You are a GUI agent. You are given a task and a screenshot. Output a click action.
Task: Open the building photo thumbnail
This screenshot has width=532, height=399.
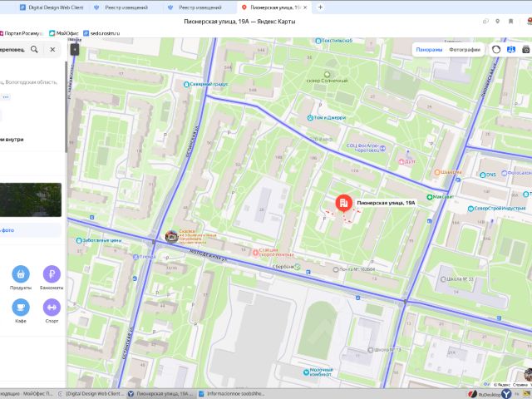point(31,199)
